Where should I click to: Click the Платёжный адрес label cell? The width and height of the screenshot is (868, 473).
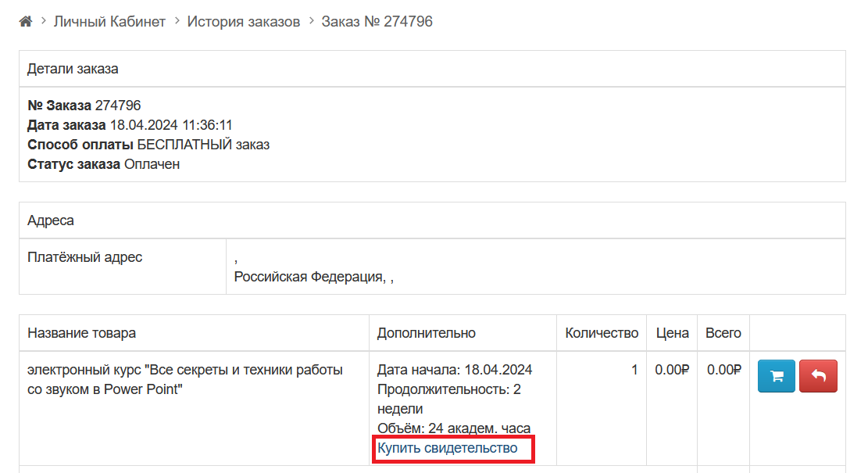[84, 257]
